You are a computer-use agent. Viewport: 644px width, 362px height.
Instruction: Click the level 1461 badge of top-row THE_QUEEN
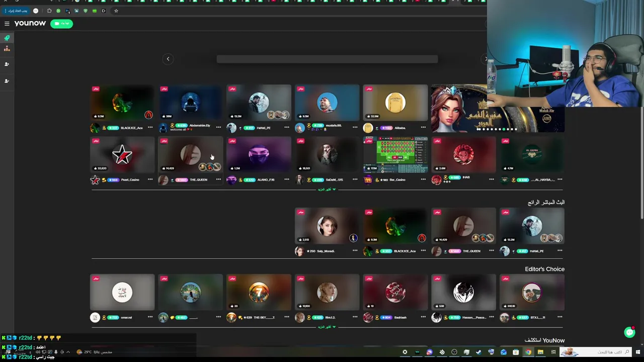click(x=181, y=179)
